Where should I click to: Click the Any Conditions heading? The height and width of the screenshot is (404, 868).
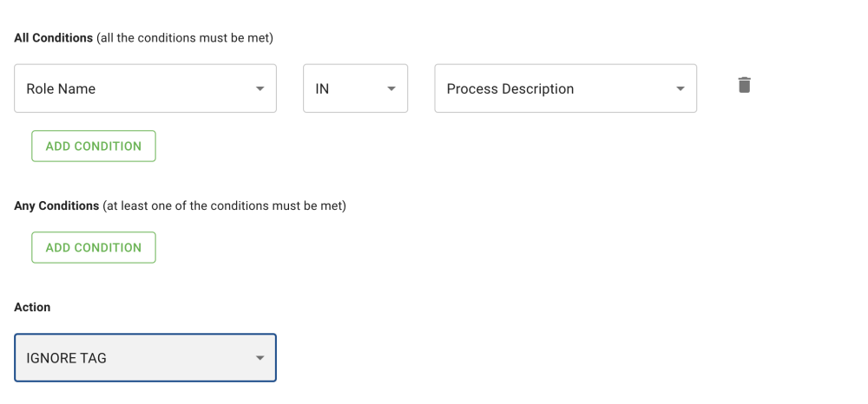[56, 205]
